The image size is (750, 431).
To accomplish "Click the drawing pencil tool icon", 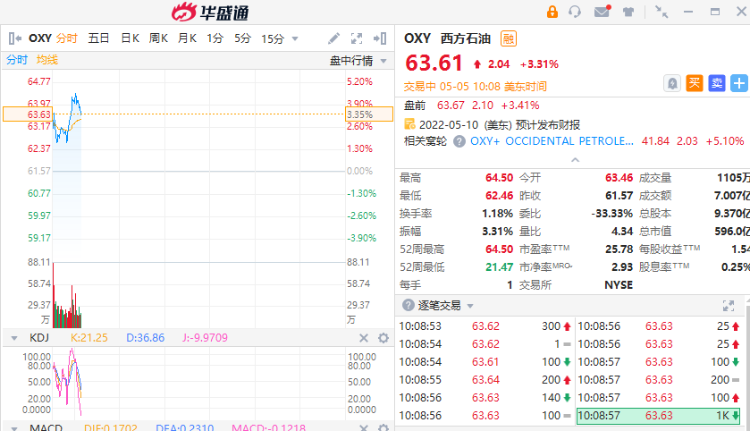I will click(x=334, y=38).
